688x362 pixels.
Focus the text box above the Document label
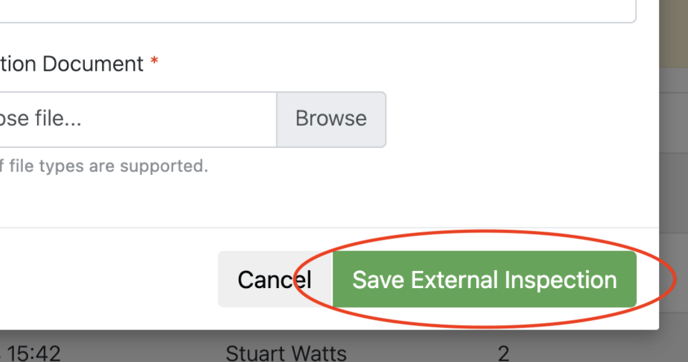pos(318,11)
